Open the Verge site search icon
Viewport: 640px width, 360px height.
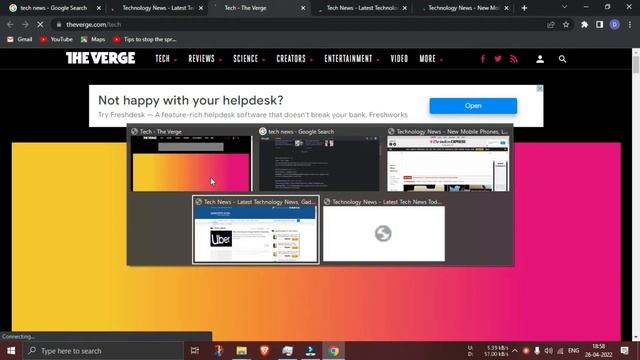pos(562,59)
